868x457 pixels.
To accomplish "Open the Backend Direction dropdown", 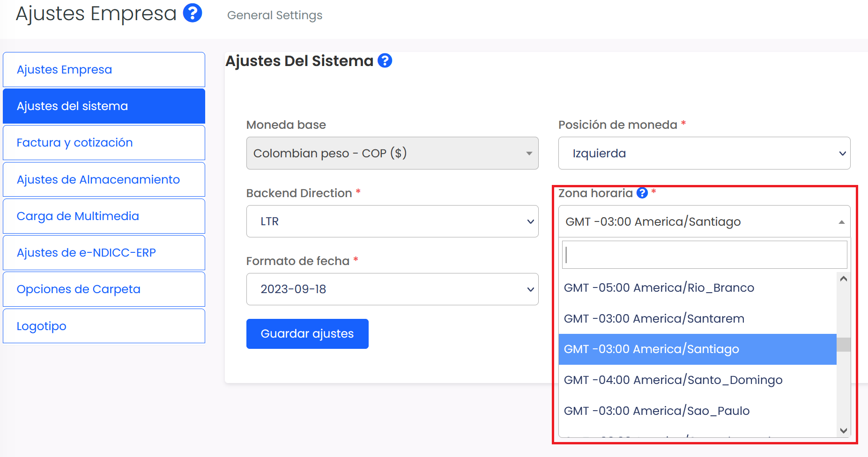I will pyautogui.click(x=392, y=221).
